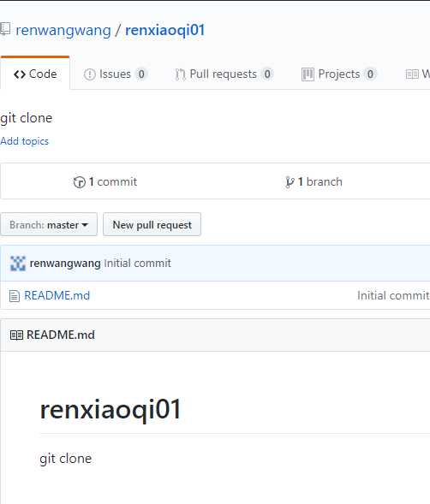The width and height of the screenshot is (430, 504).
Task: Click the README.md header book icon
Action: 16,335
